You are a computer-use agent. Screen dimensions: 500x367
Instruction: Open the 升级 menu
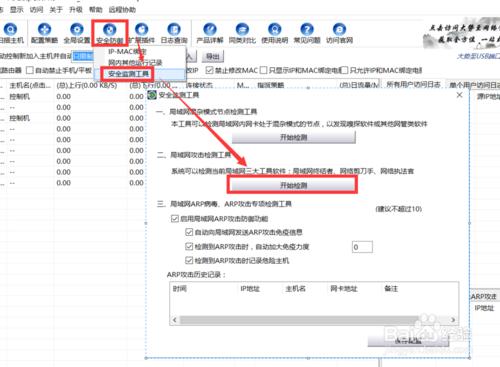pos(76,10)
